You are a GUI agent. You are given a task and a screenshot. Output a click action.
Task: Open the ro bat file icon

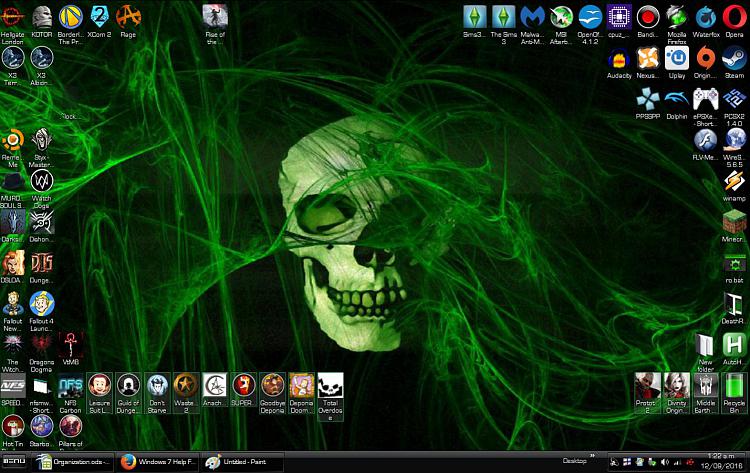coord(734,267)
